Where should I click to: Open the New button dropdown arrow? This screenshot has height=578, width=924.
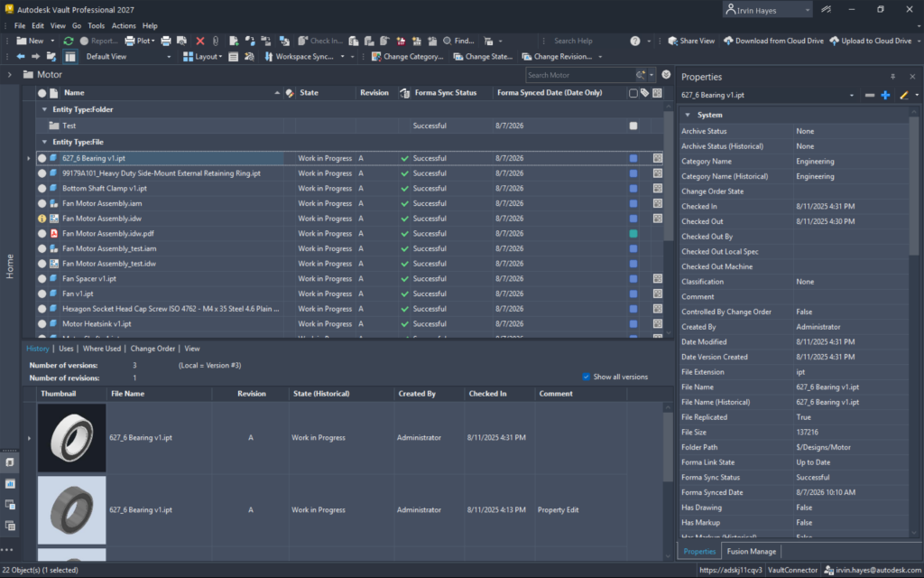coord(51,41)
